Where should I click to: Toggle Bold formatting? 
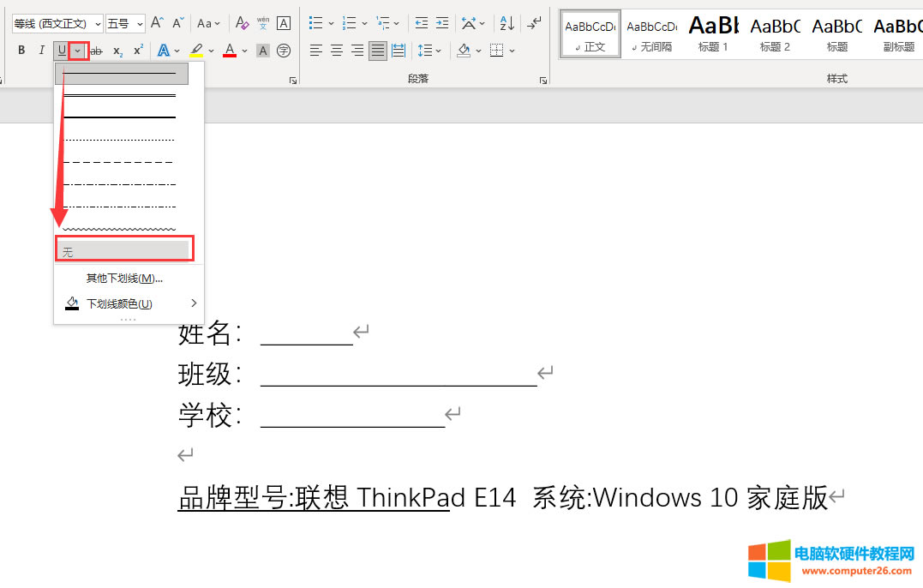click(x=21, y=51)
